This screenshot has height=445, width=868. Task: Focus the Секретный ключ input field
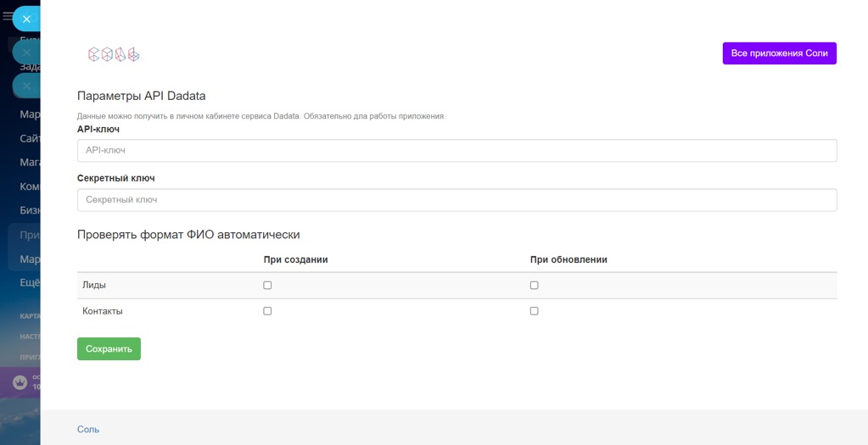456,200
